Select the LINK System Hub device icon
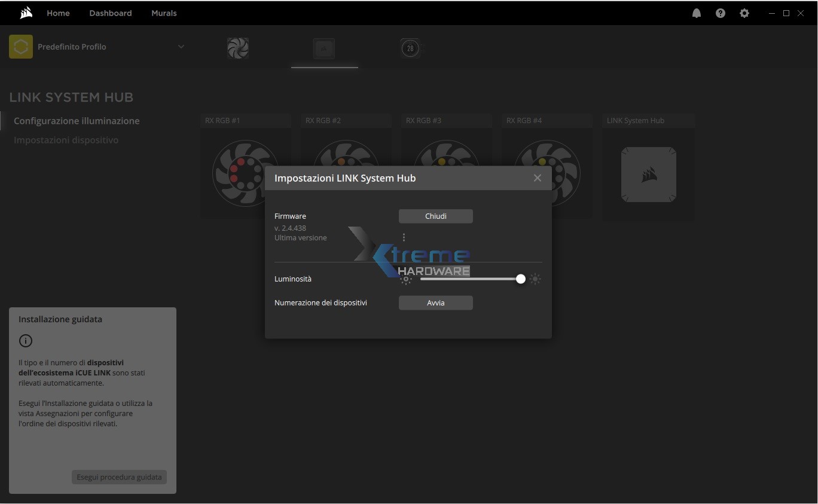818x504 pixels. tap(324, 48)
